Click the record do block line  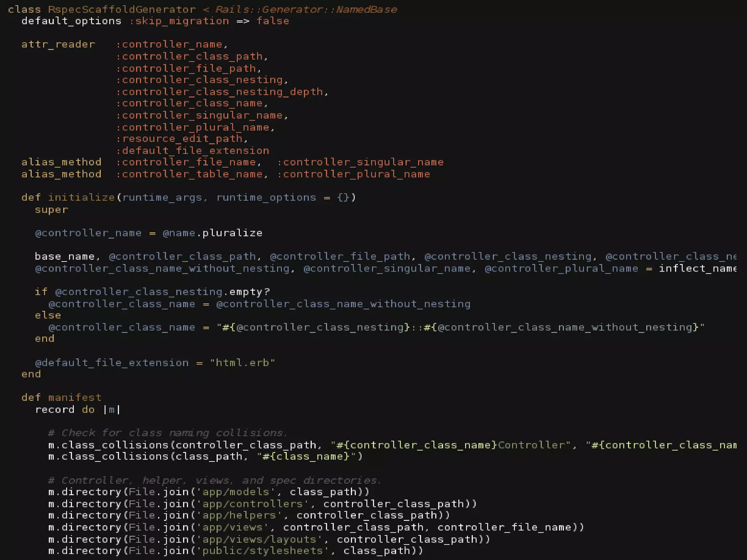point(78,410)
